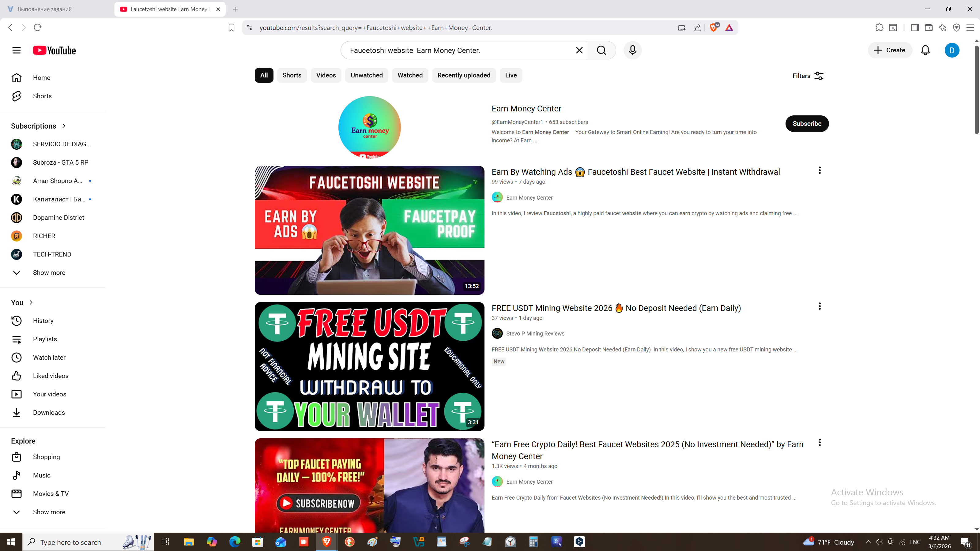Click the voice search microphone icon
The image size is (980, 551).
[632, 50]
